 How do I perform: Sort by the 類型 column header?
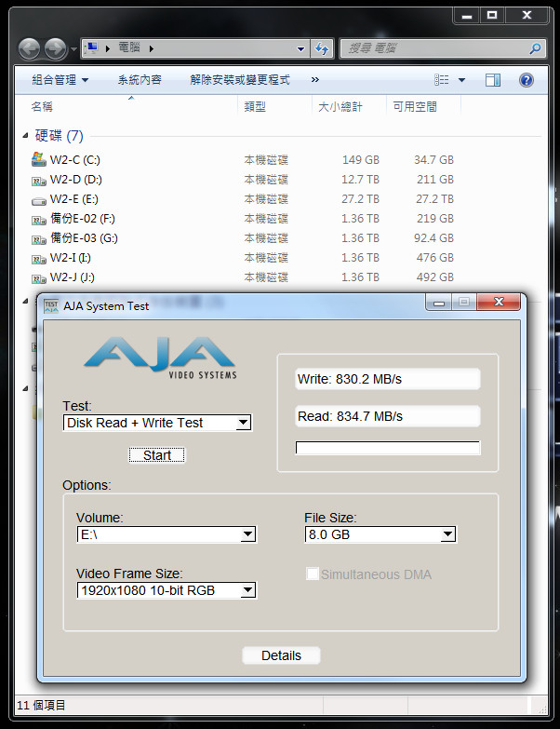tap(255, 106)
